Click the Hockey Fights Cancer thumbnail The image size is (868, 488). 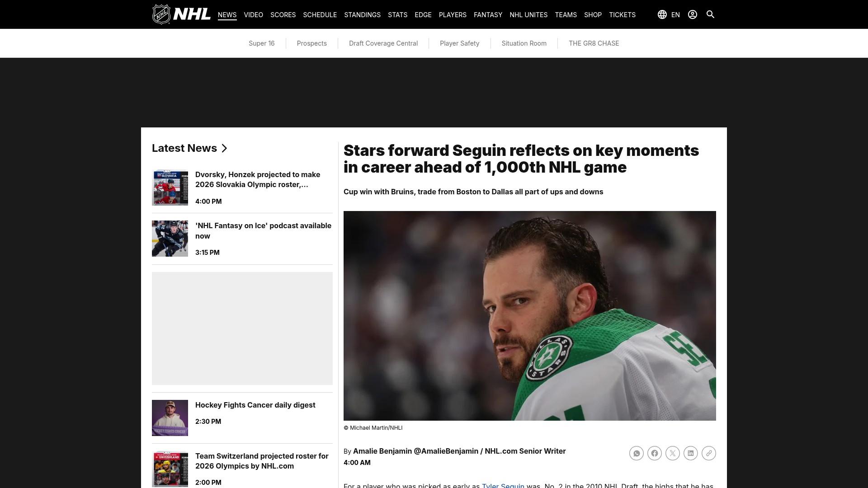click(x=170, y=418)
